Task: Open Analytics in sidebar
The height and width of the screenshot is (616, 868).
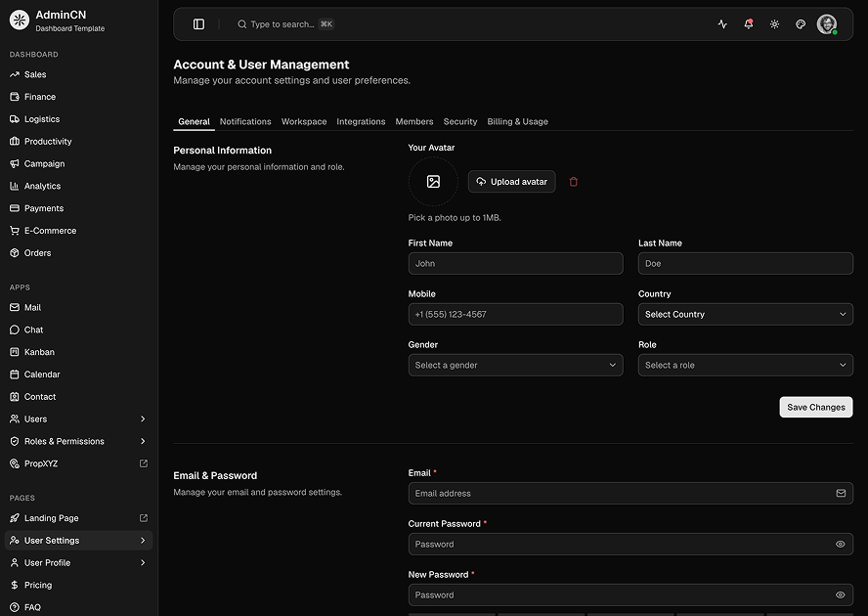Action: [78, 186]
